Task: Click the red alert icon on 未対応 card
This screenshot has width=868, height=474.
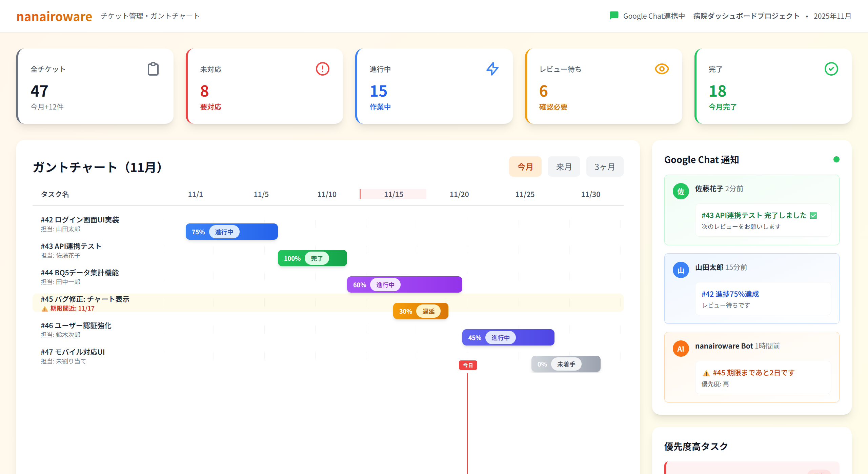Action: [x=322, y=69]
